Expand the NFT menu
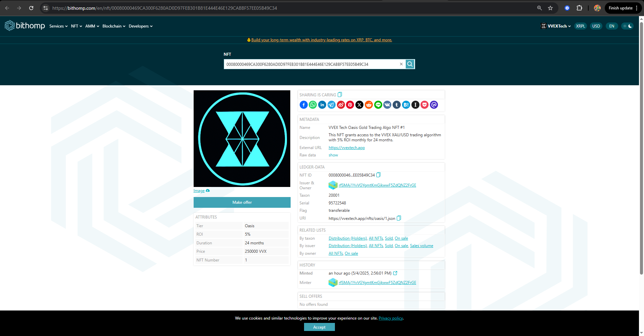The image size is (644, 336). (x=77, y=26)
